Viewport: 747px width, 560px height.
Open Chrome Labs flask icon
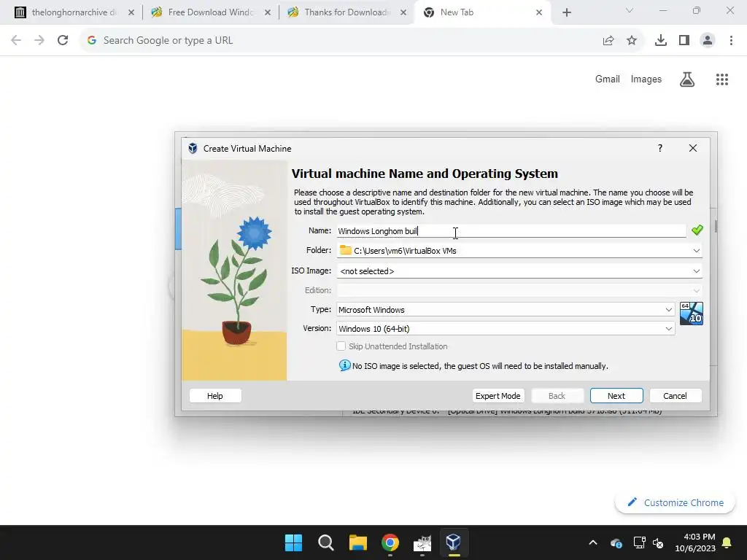686,79
